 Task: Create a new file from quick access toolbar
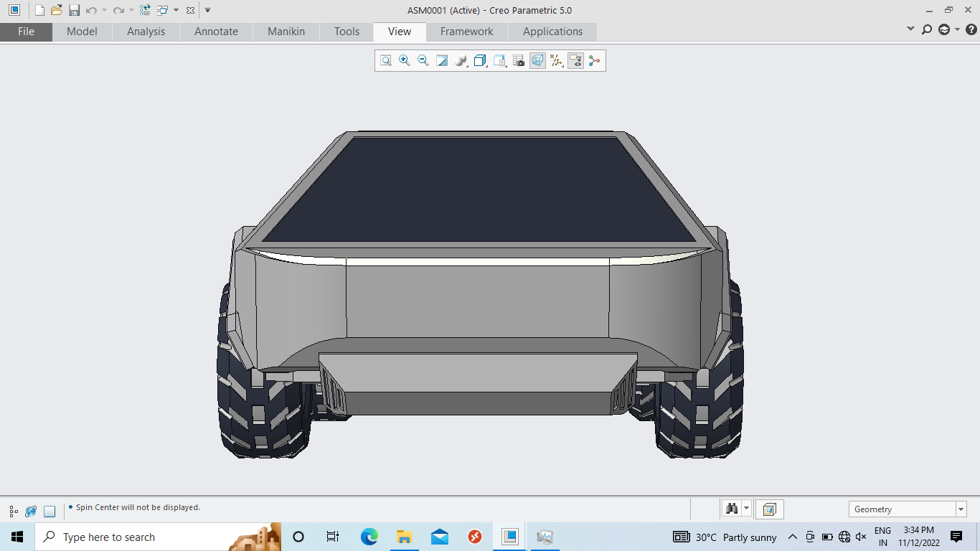pyautogui.click(x=39, y=10)
